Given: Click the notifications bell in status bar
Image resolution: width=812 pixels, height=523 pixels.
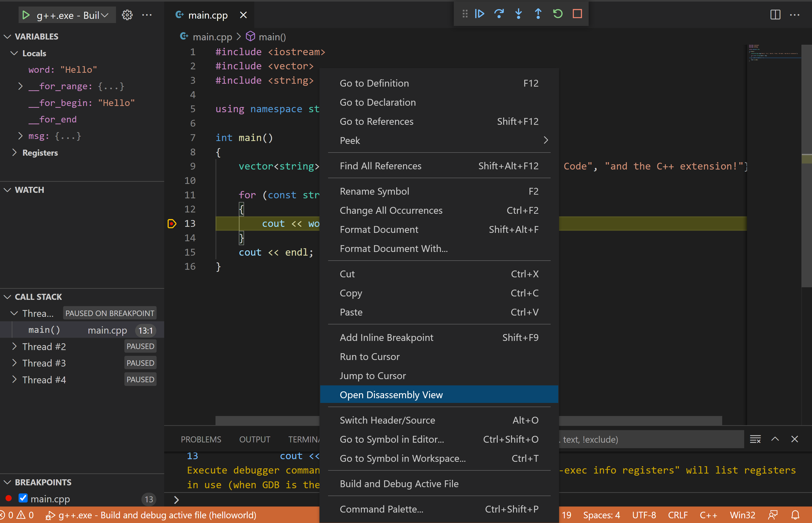Looking at the screenshot, I should pos(795,515).
